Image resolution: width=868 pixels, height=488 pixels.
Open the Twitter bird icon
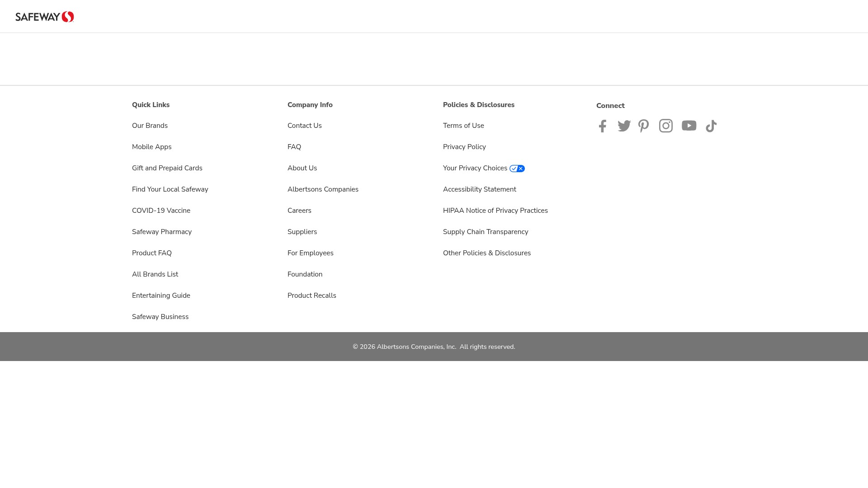tap(624, 126)
